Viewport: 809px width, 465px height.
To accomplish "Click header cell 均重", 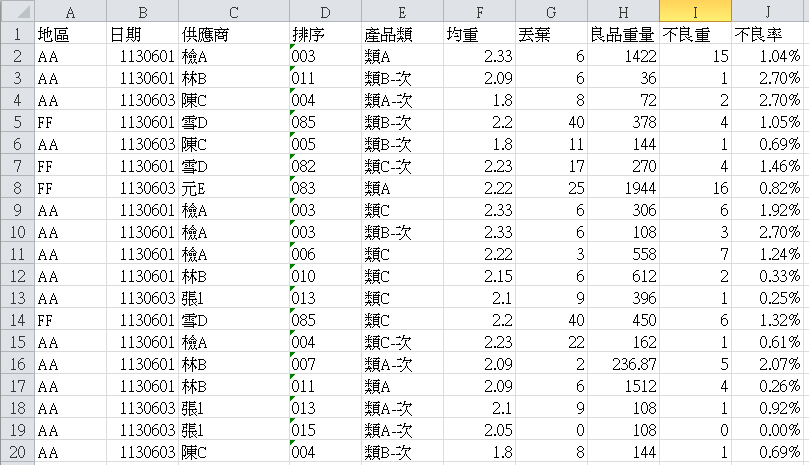I will click(x=479, y=34).
